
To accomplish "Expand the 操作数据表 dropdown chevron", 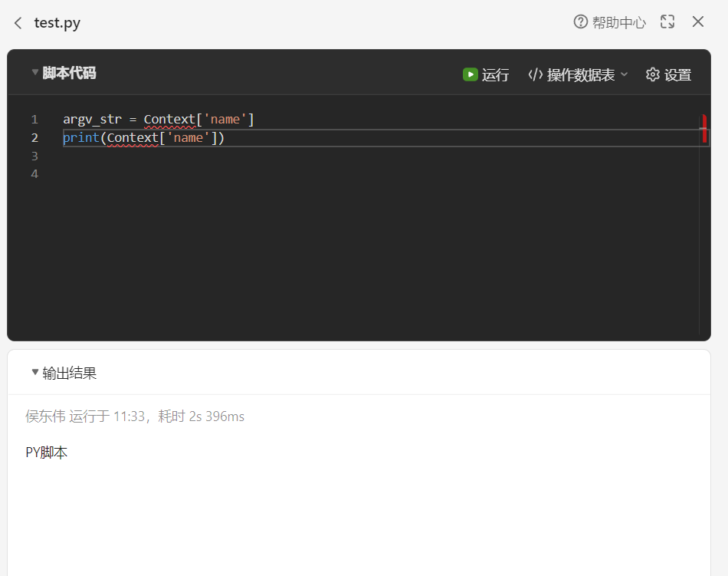I will pos(624,74).
